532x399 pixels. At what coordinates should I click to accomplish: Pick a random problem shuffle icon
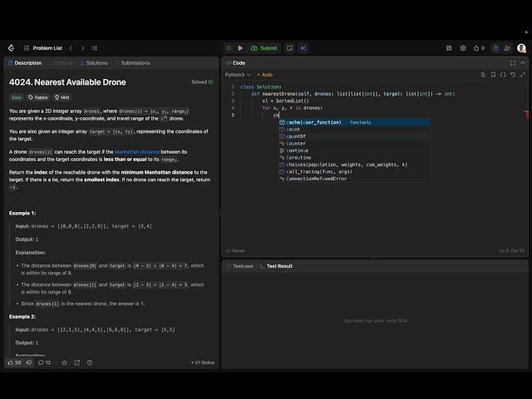[94, 48]
